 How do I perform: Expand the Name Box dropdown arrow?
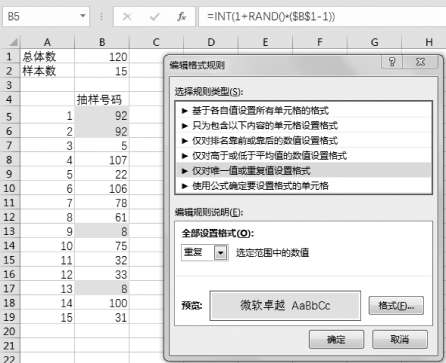[x=83, y=16]
